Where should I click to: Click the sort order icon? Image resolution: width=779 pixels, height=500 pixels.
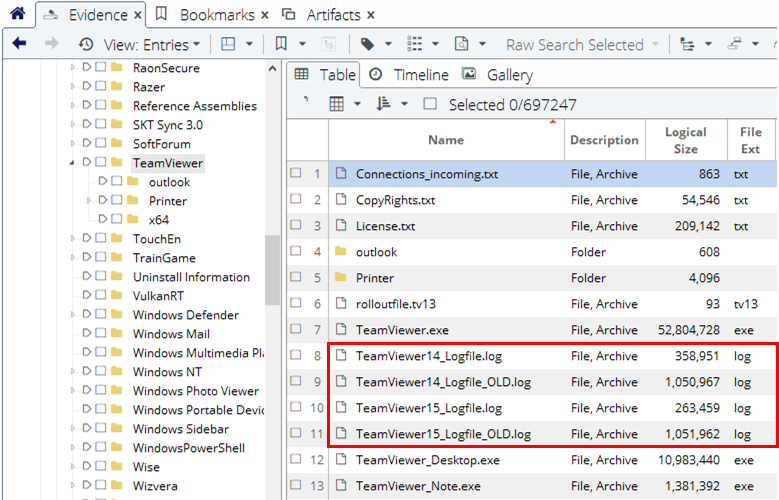(383, 104)
